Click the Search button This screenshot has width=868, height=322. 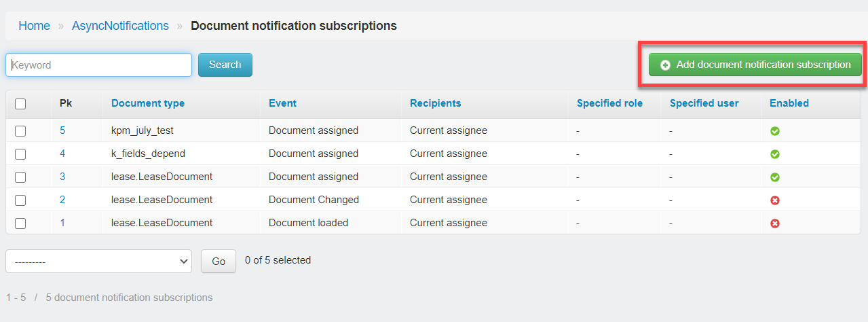pos(225,65)
